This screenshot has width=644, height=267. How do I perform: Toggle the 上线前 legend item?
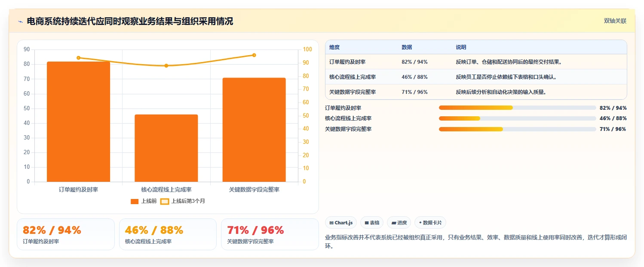pos(144,201)
